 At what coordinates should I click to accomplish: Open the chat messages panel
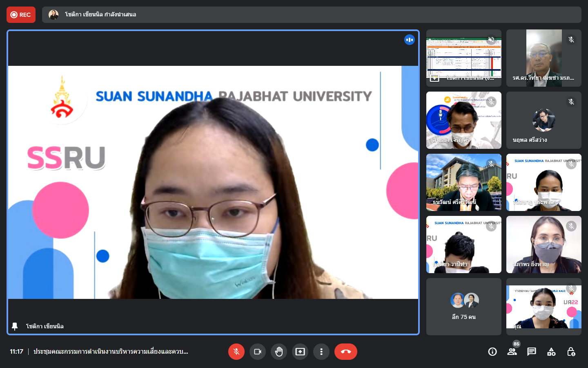(x=532, y=352)
